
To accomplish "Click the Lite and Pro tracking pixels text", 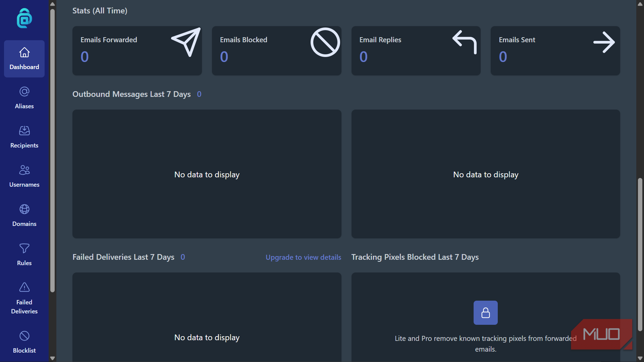I will tap(485, 344).
